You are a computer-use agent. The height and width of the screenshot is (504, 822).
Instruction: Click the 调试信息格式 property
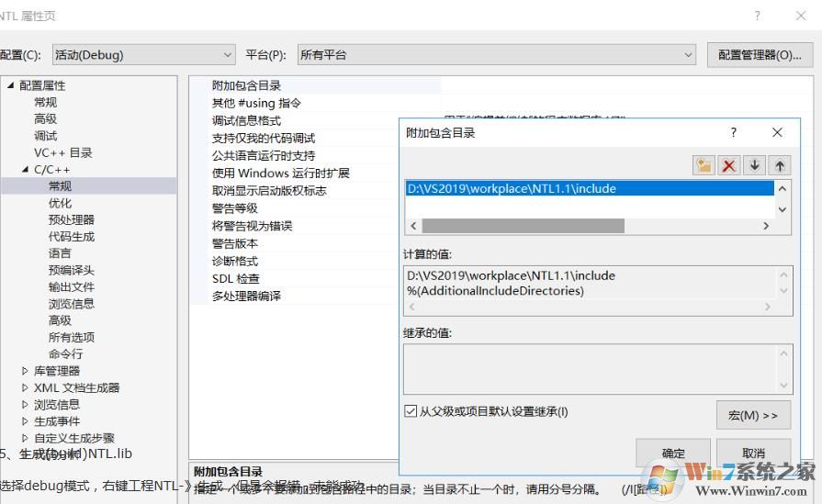click(246, 120)
